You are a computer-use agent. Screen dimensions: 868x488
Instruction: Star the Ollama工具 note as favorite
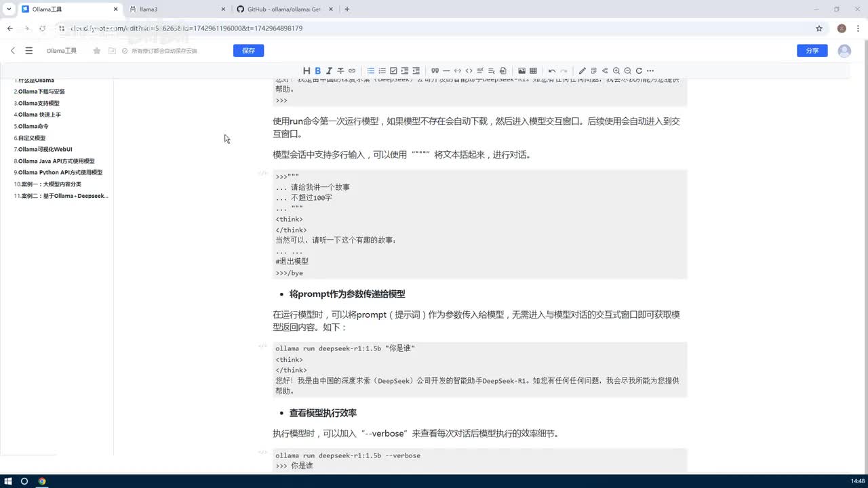pyautogui.click(x=97, y=51)
